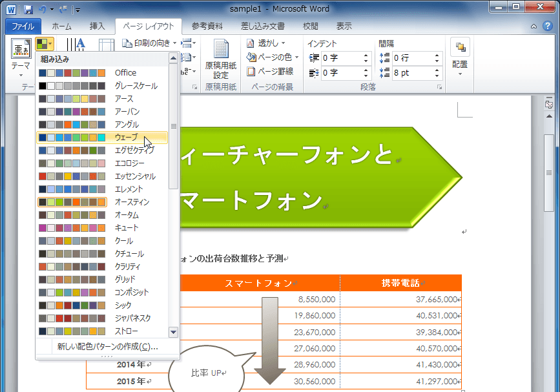Click 新しい配色パターンの作成 option
Viewport: 560px width, 392px height.
click(x=107, y=347)
